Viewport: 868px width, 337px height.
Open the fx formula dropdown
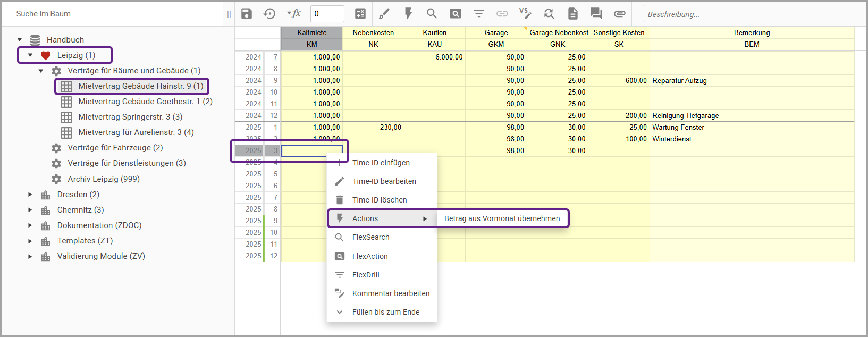pos(294,14)
